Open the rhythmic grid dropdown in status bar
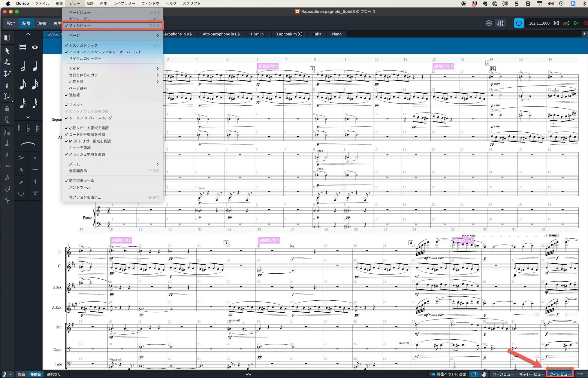This screenshot has width=588, height=378. [7, 374]
